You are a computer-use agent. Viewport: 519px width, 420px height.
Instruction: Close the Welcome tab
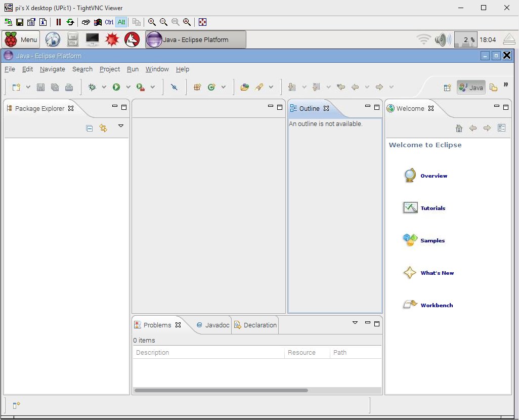pyautogui.click(x=431, y=108)
